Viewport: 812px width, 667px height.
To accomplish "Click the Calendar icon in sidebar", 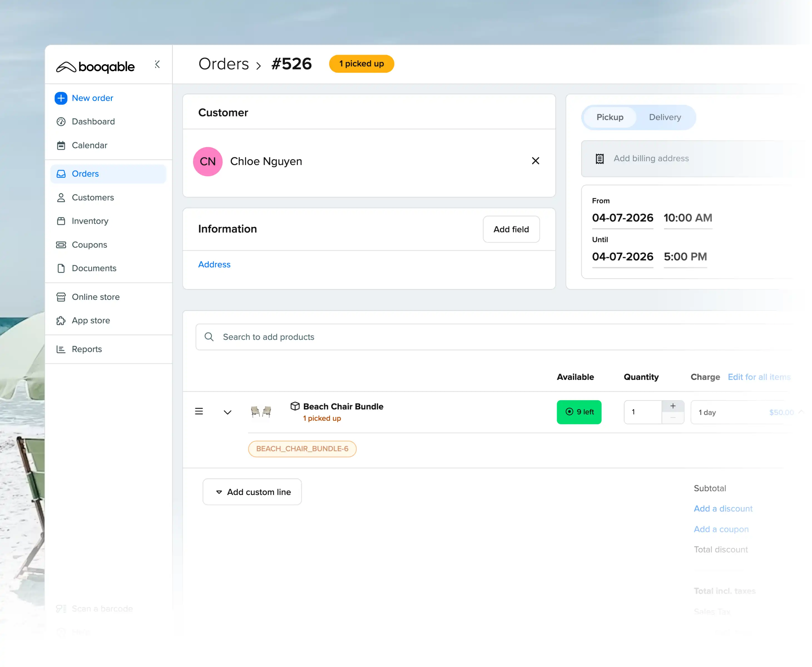I will (61, 146).
